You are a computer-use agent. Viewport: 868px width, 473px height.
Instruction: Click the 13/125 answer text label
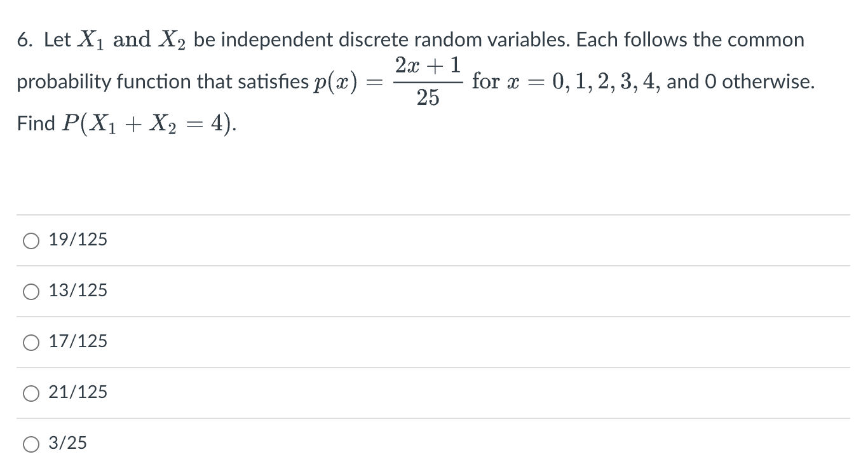[76, 291]
